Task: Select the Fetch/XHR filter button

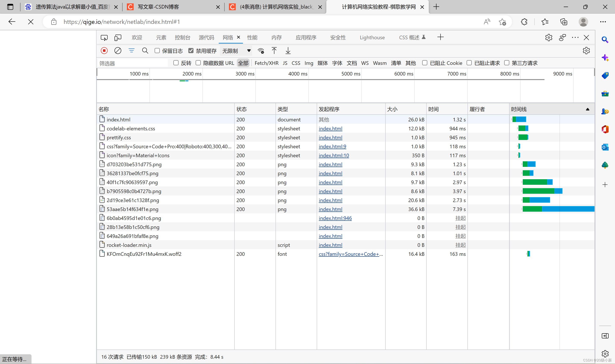Action: (266, 63)
